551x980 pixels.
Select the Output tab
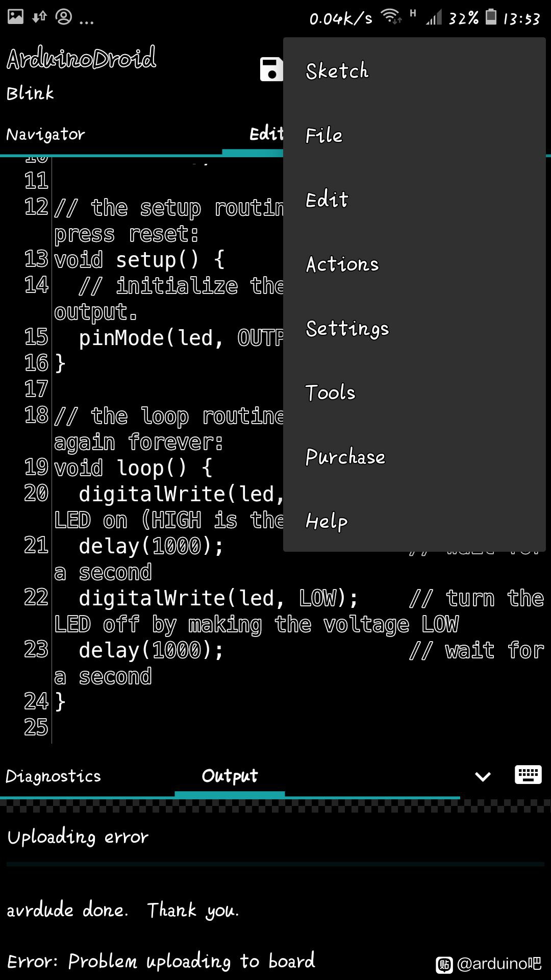coord(230,776)
